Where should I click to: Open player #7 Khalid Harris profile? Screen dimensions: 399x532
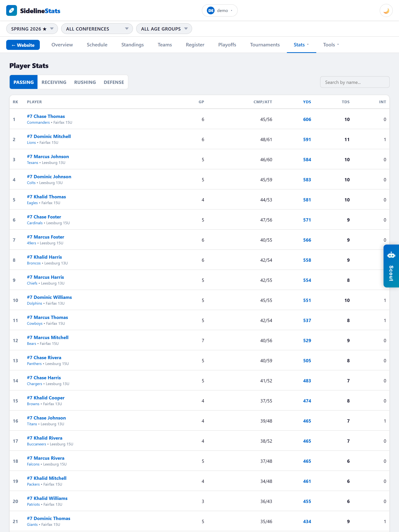pos(44,257)
